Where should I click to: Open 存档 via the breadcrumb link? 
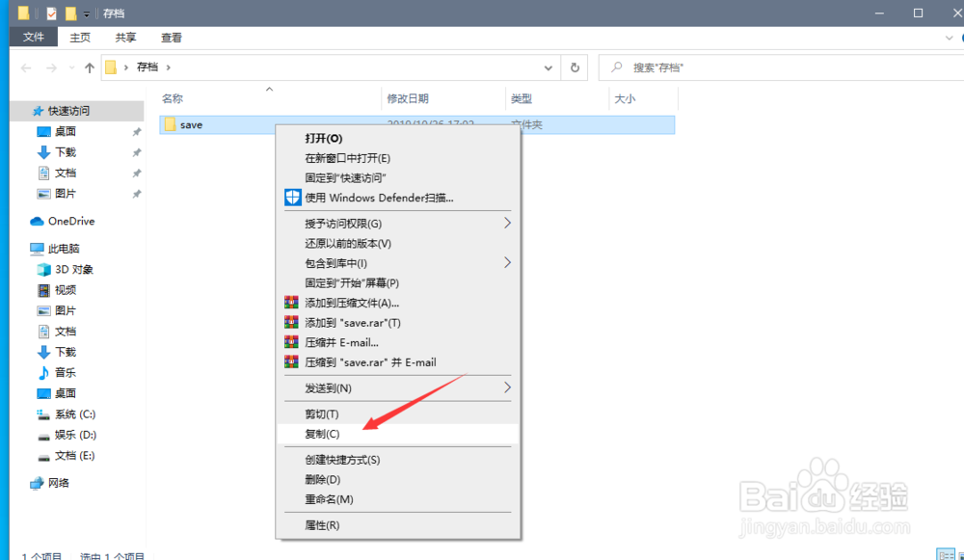(149, 67)
